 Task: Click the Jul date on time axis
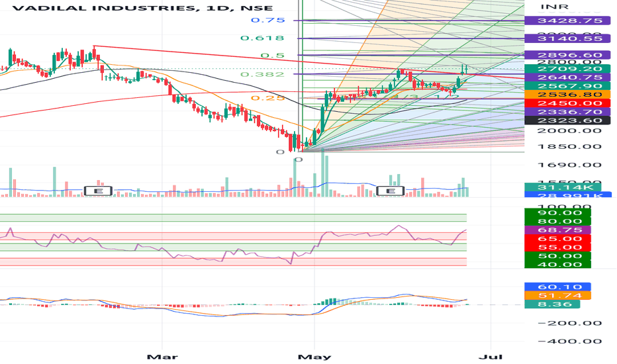pyautogui.click(x=491, y=357)
